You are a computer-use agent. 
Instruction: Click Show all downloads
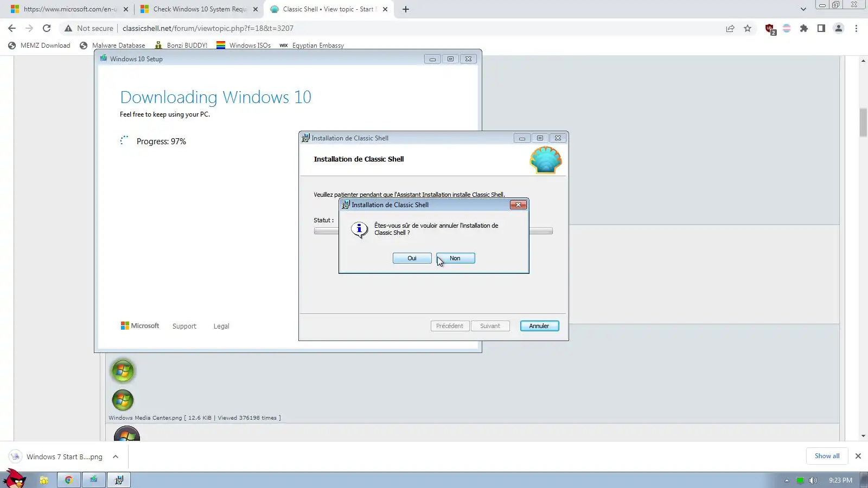click(827, 456)
